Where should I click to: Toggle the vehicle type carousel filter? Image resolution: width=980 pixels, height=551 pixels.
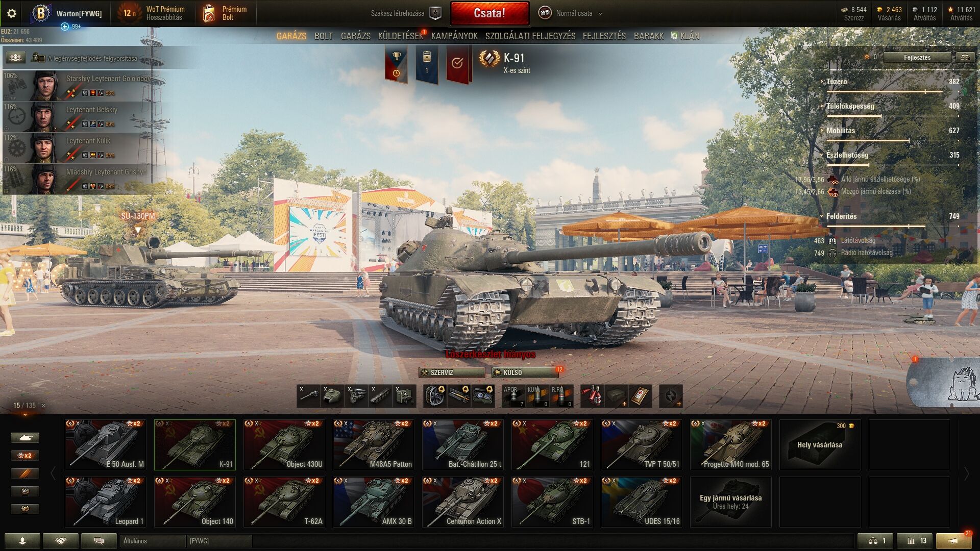point(24,438)
